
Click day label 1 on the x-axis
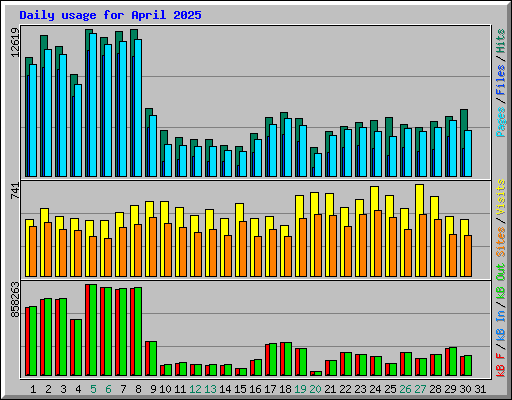[33, 389]
